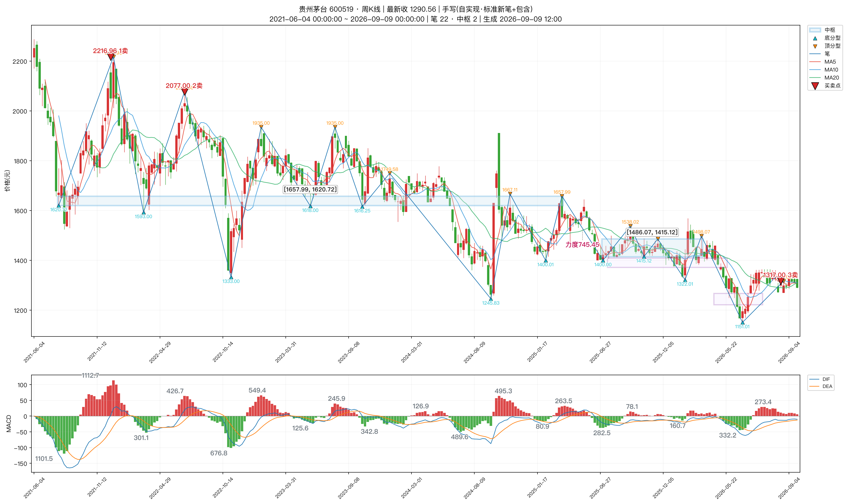This screenshot has height=504, width=847.
Task: Click the bottom fractal triangle at the 1333.00 low
Action: (231, 277)
